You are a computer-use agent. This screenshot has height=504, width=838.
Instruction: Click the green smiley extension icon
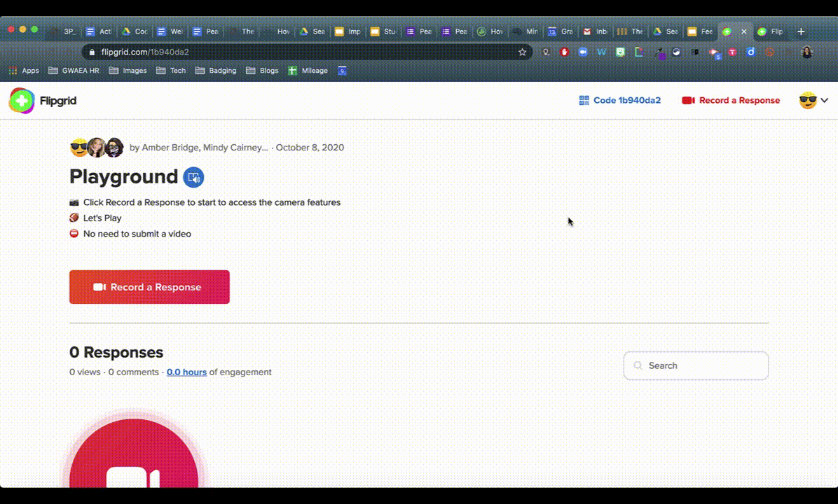pos(620,52)
